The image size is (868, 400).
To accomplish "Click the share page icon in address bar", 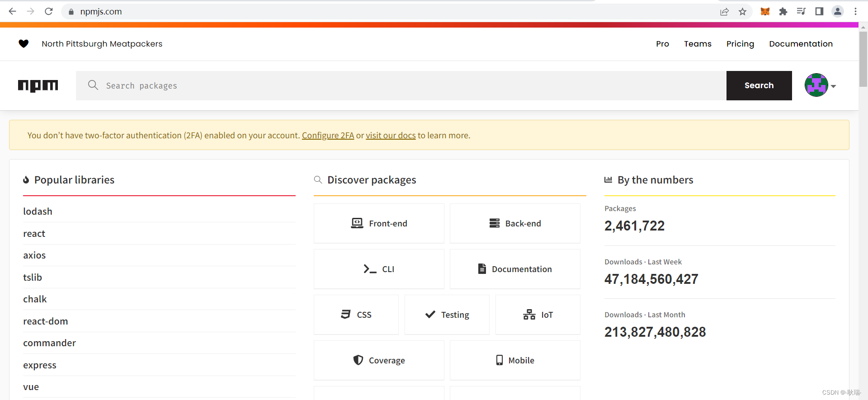I will (x=724, y=12).
